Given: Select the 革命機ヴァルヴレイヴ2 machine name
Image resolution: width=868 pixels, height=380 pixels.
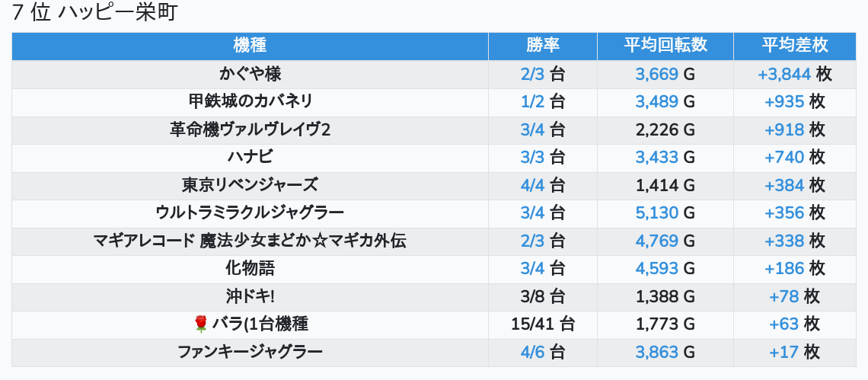Looking at the screenshot, I should click(250, 129).
